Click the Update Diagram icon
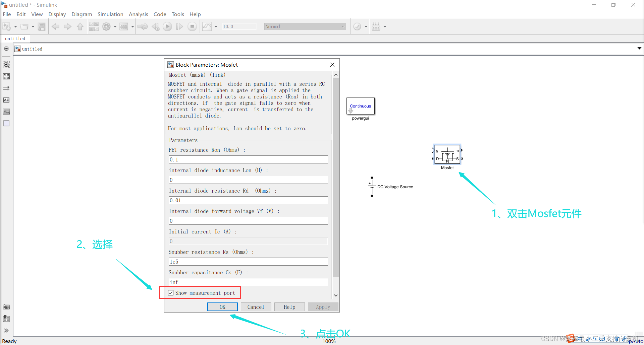Screen dimensions: 644x345 click(x=143, y=26)
